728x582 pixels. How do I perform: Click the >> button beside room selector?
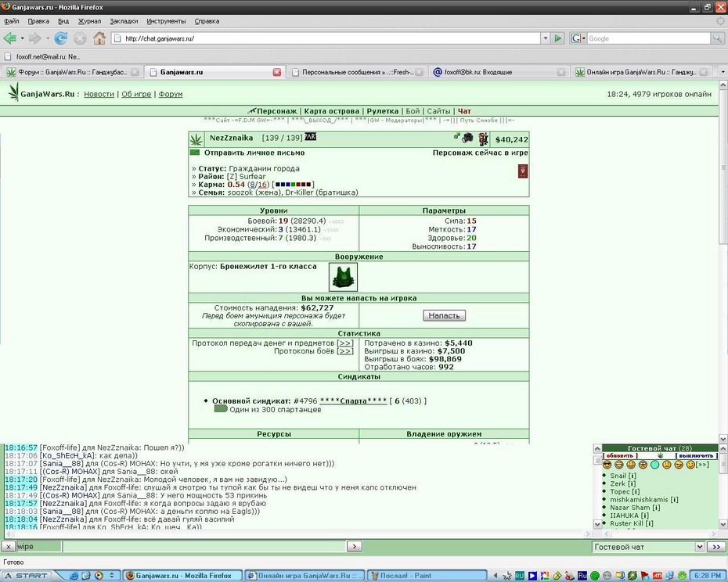point(715,547)
